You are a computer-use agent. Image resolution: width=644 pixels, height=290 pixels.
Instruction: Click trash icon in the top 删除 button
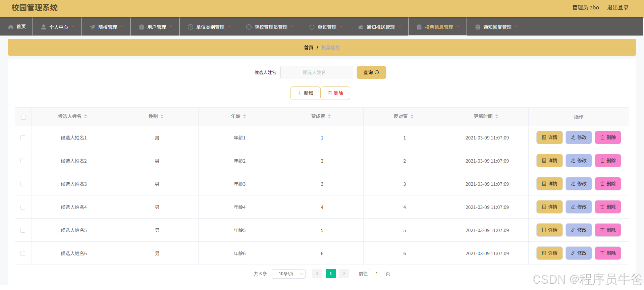(330, 93)
